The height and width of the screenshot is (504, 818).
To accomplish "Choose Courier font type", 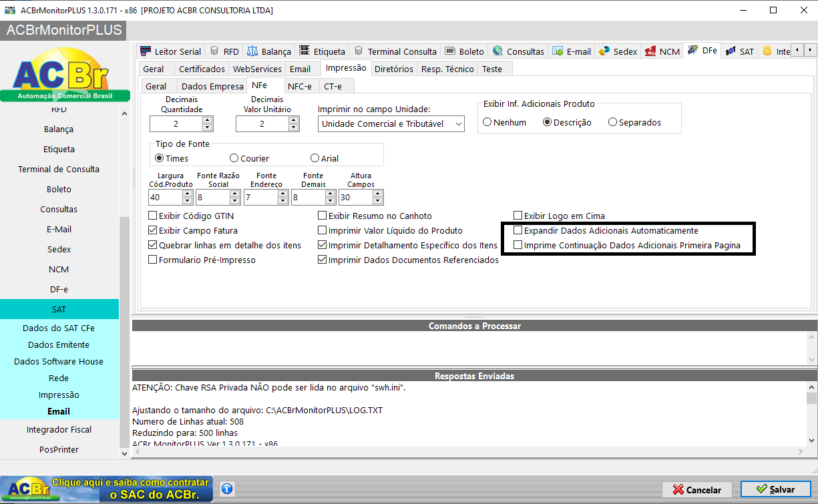I will 234,158.
